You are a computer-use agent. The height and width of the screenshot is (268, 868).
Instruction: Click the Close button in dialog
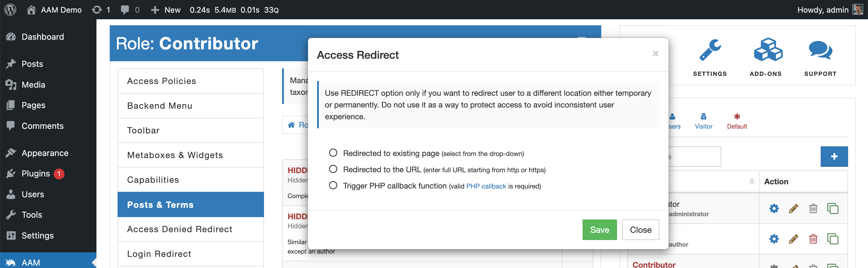click(x=640, y=230)
